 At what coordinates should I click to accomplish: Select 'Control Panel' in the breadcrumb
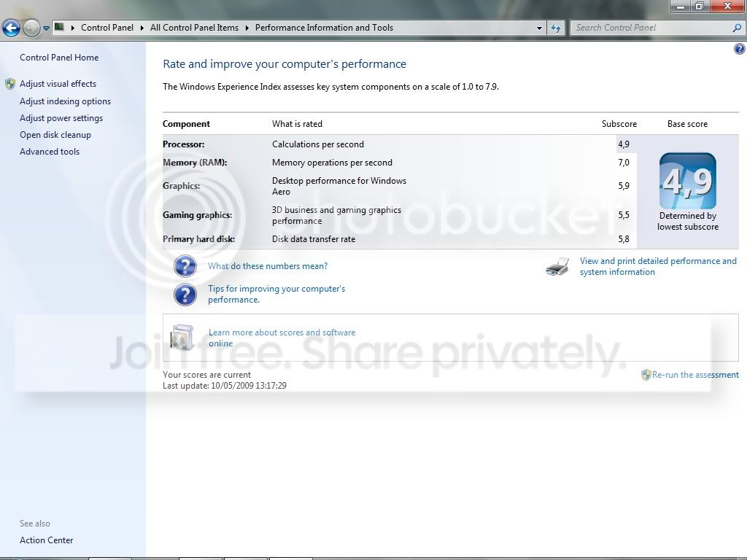(x=107, y=28)
